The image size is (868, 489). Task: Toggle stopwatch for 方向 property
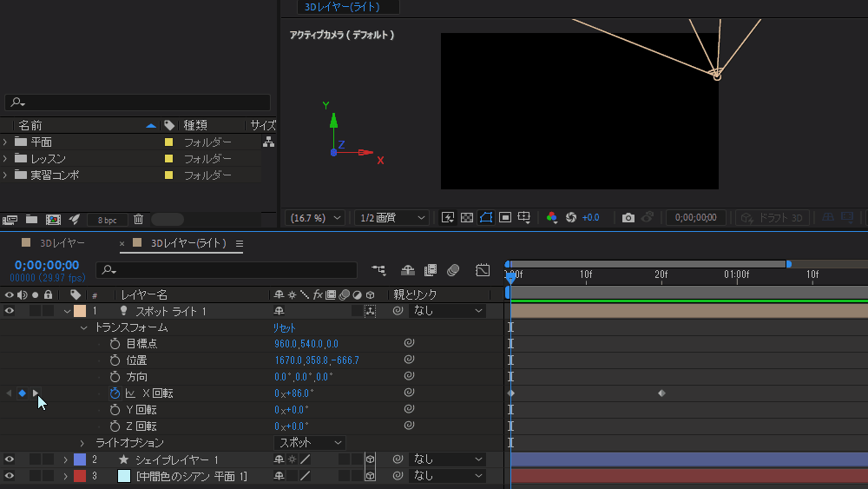point(115,377)
